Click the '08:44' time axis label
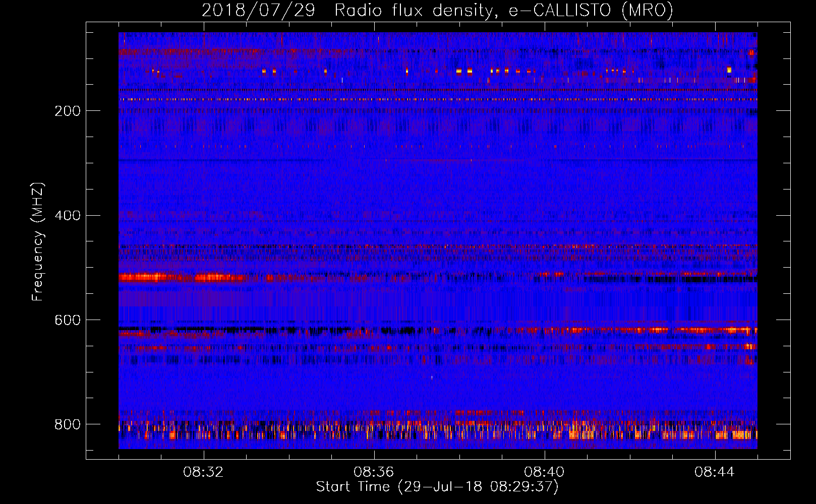 click(x=715, y=472)
